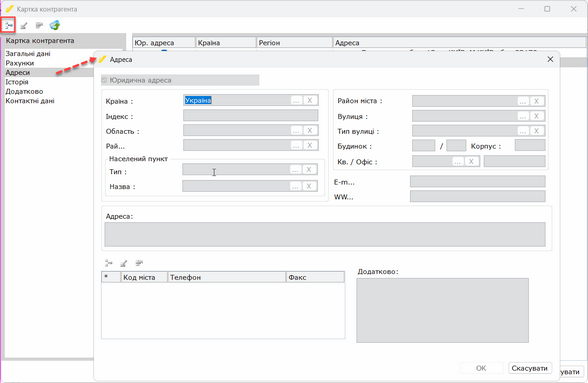Clear the Назва field with its X button

click(x=309, y=186)
